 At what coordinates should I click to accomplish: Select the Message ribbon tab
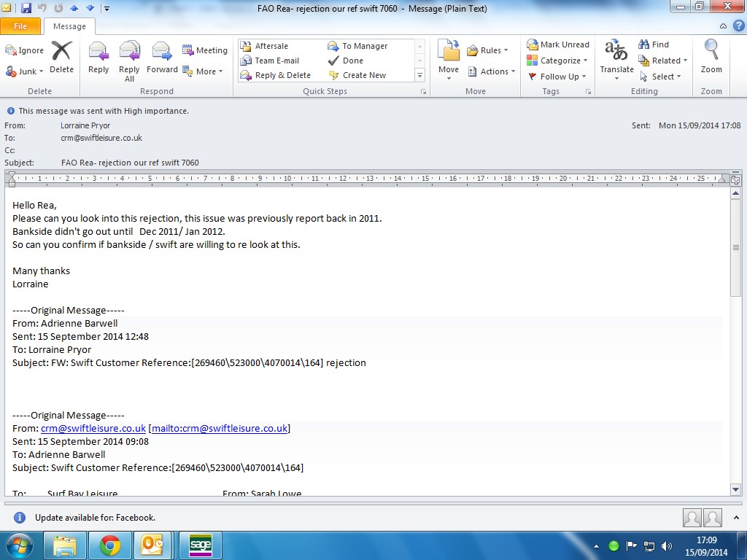(69, 27)
